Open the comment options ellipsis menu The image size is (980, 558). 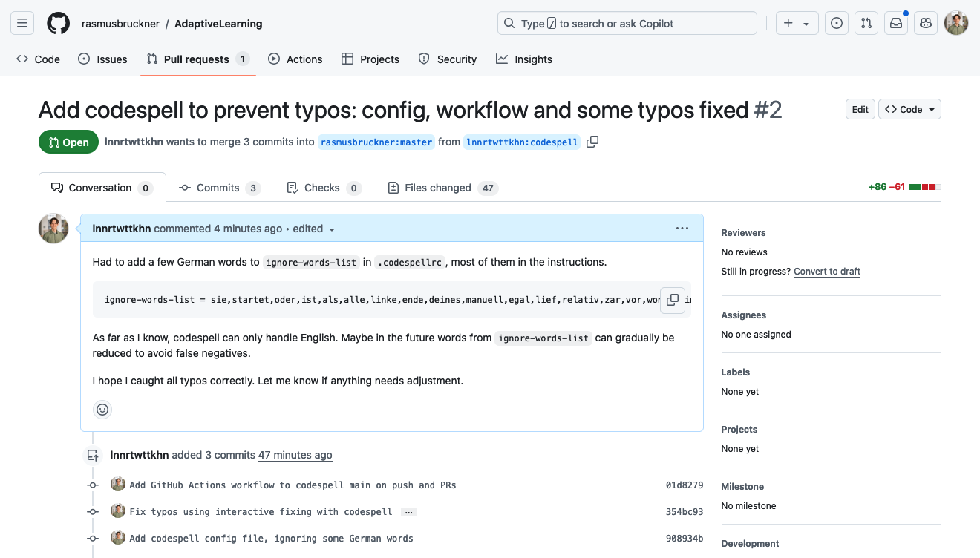coord(682,229)
